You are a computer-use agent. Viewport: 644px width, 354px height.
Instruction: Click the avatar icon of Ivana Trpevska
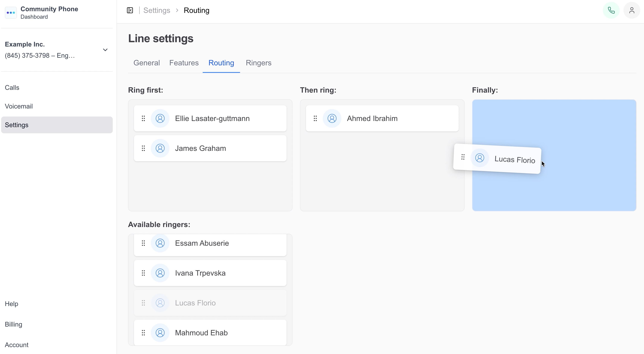click(160, 273)
